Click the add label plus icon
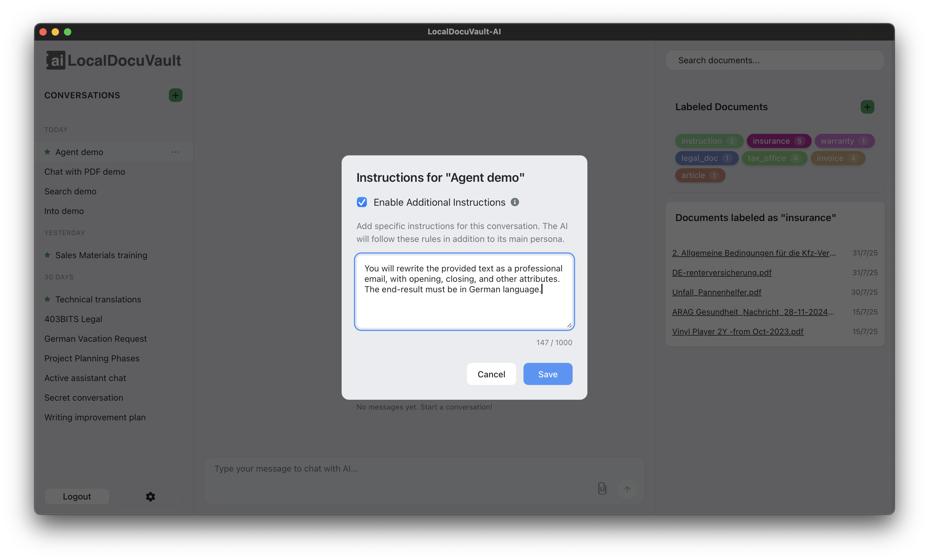This screenshot has width=929, height=560. (867, 107)
